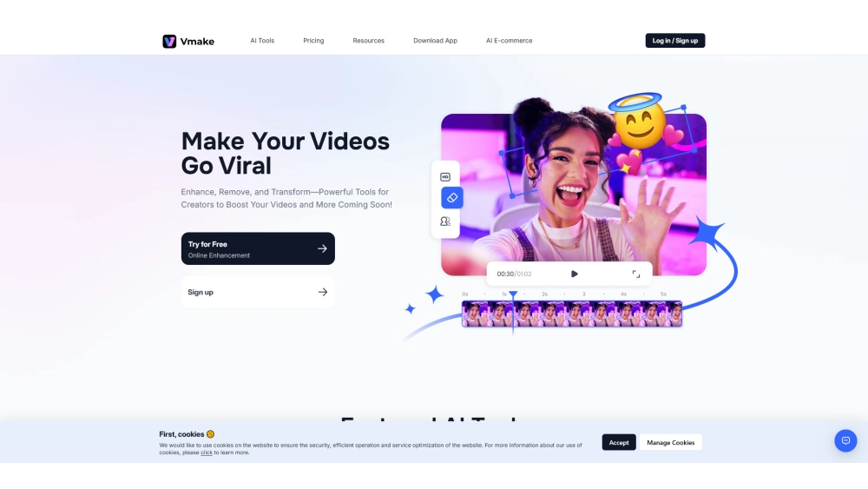Open Manage Cookies settings
The width and height of the screenshot is (868, 489).
(670, 442)
